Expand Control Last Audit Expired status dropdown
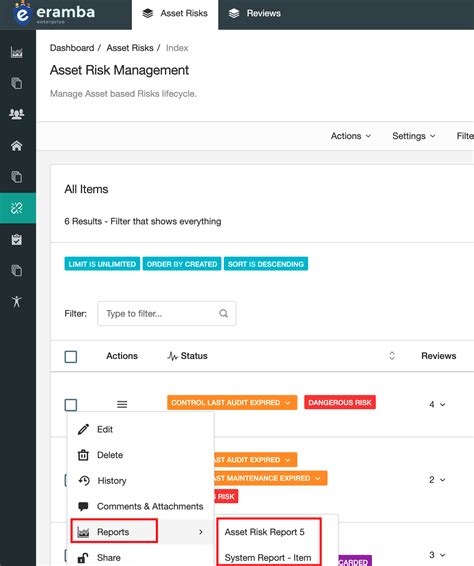 tap(232, 402)
